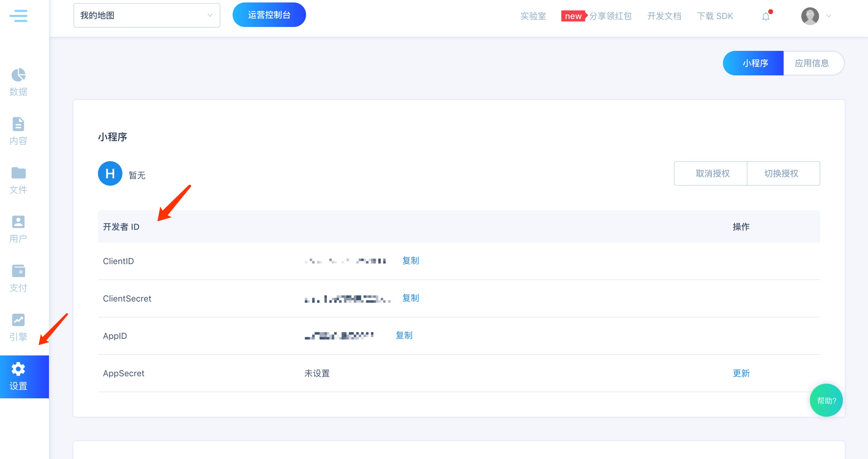Switch to the 应用信息 tab
Image resolution: width=868 pixels, height=459 pixels.
(812, 63)
